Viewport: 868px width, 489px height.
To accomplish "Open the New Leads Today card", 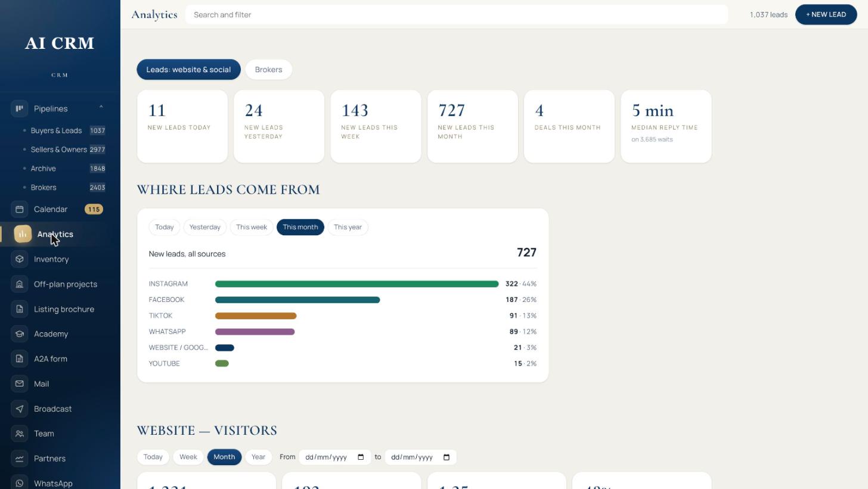I will pos(182,126).
